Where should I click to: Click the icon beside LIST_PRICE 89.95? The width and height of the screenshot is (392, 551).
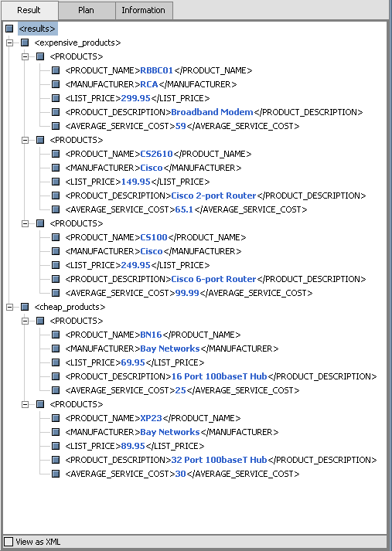click(56, 446)
